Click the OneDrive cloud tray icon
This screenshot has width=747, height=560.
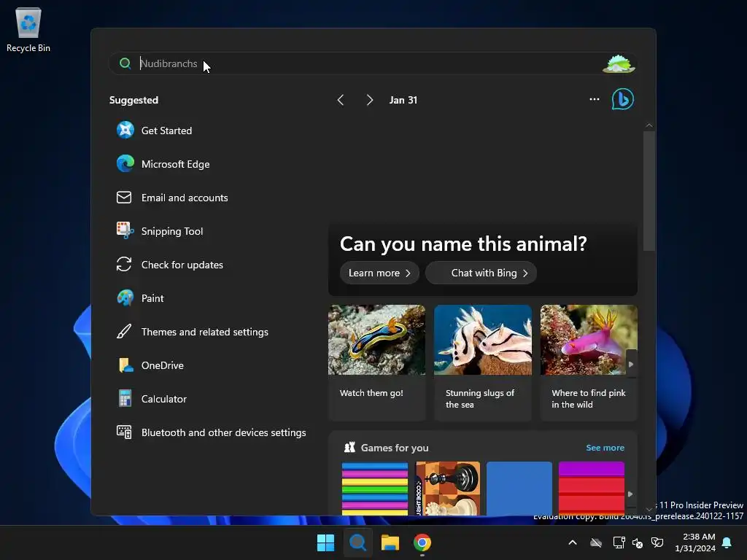click(x=596, y=542)
